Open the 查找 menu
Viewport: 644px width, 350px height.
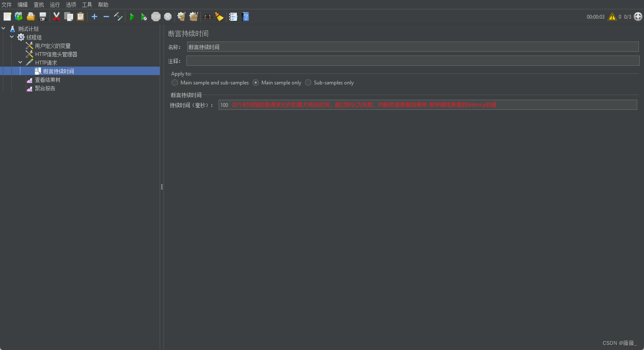[39, 5]
